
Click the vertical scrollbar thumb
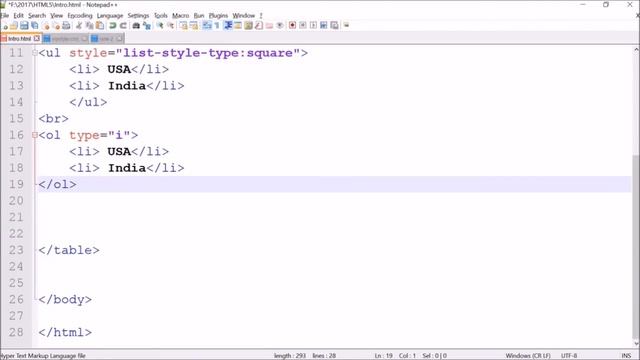coord(636,246)
